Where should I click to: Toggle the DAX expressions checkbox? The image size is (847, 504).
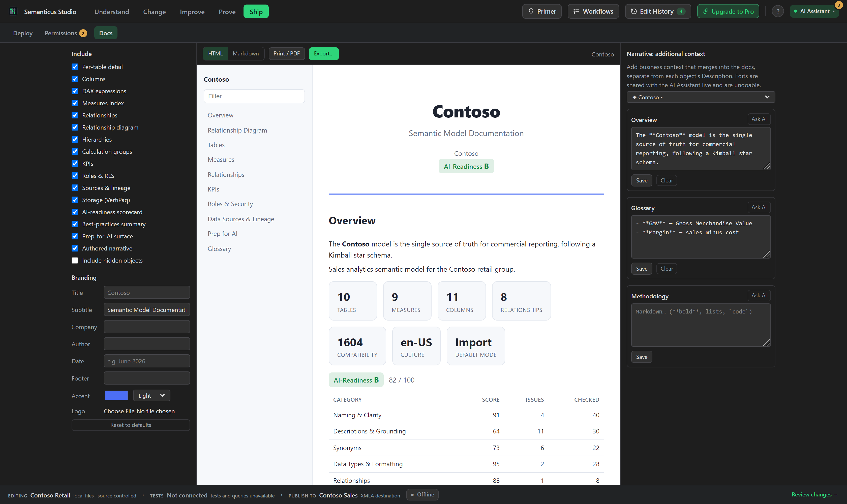[x=75, y=91]
